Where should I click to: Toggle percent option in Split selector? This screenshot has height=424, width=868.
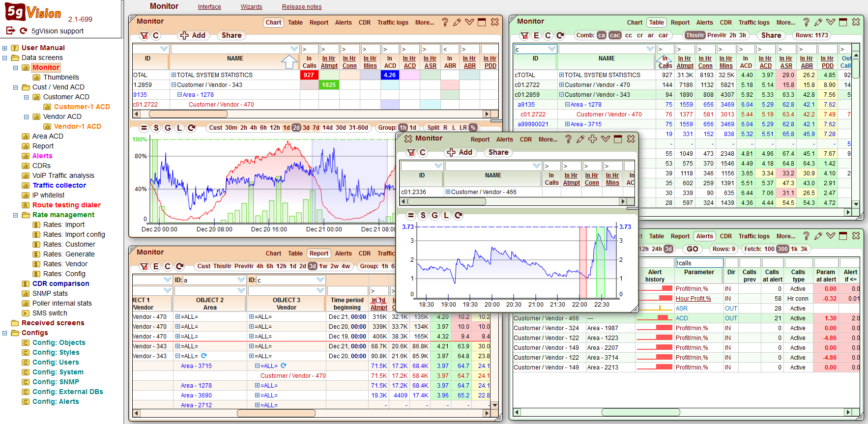[x=473, y=128]
